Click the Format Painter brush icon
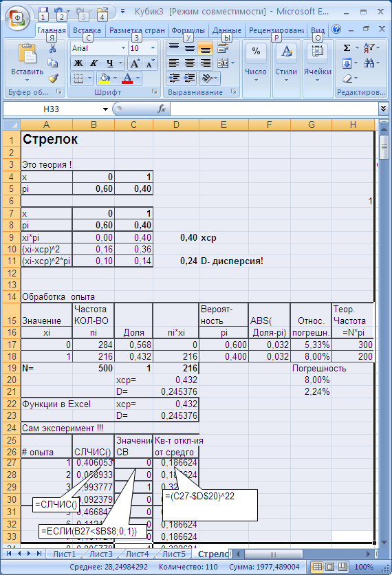Screen dimensions: 392x575 [x=53, y=78]
